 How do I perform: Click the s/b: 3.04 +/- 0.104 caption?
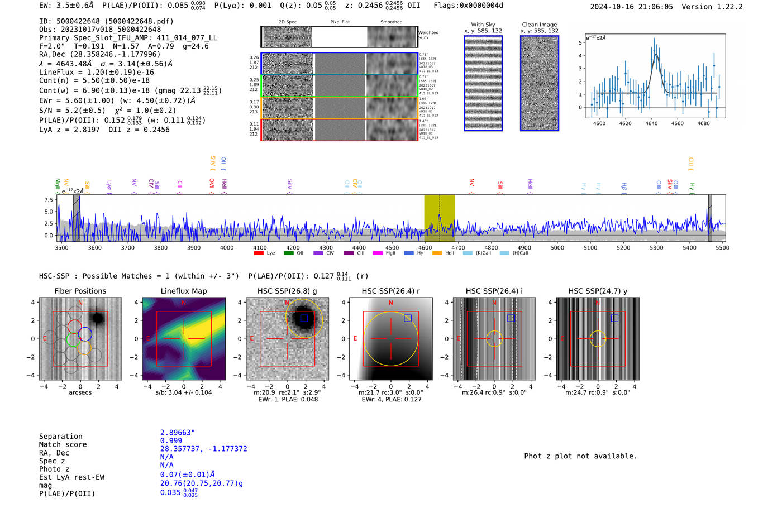point(184,392)
